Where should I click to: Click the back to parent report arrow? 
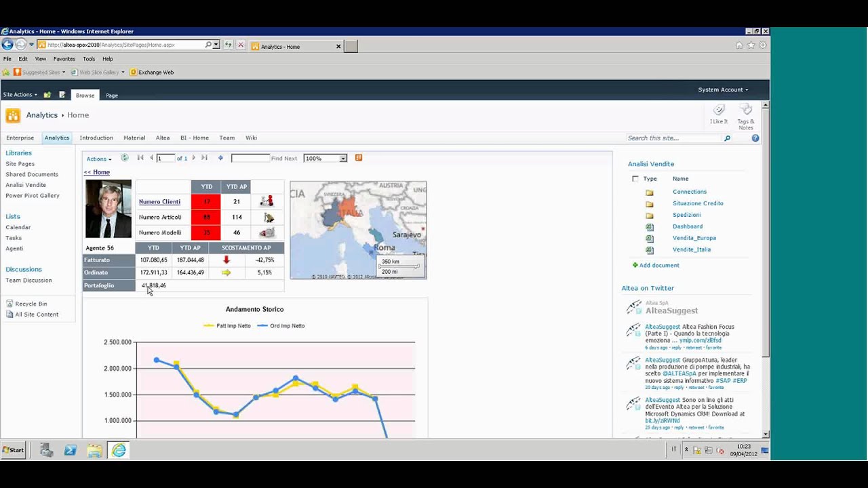click(x=220, y=158)
